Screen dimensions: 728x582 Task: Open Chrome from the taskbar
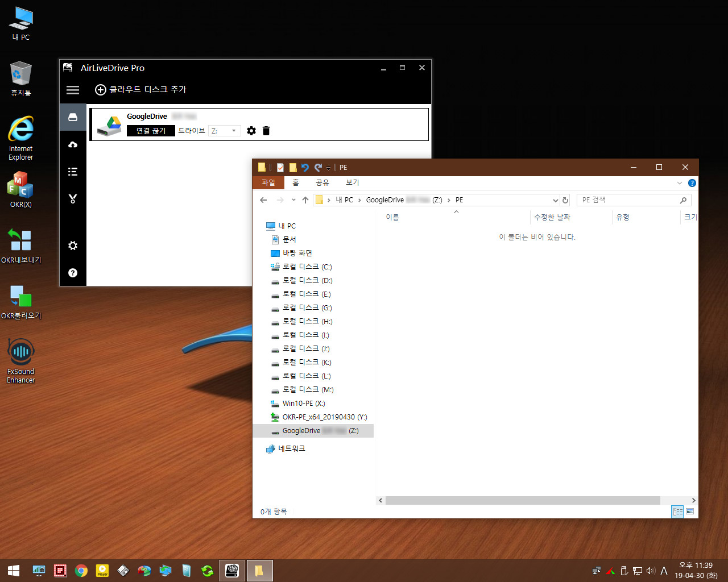pyautogui.click(x=81, y=571)
